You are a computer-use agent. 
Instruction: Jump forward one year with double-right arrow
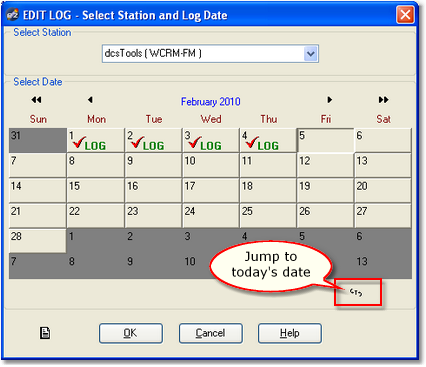pyautogui.click(x=383, y=100)
